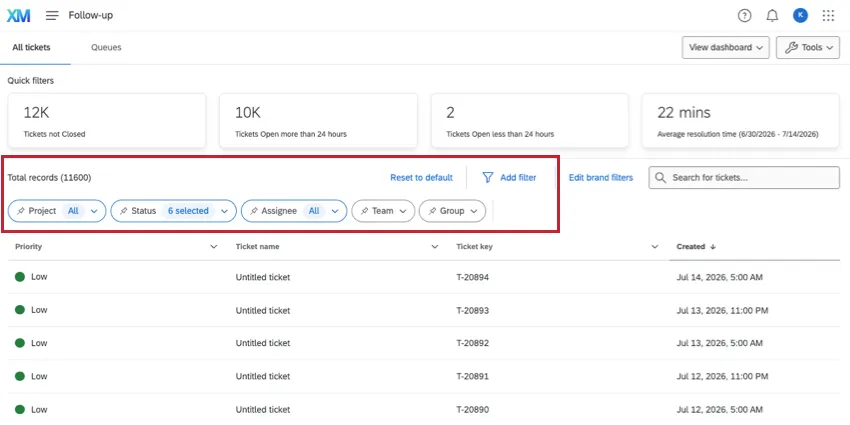Image resolution: width=850 pixels, height=425 pixels.
Task: Click the Edit brand filters link
Action: (601, 177)
